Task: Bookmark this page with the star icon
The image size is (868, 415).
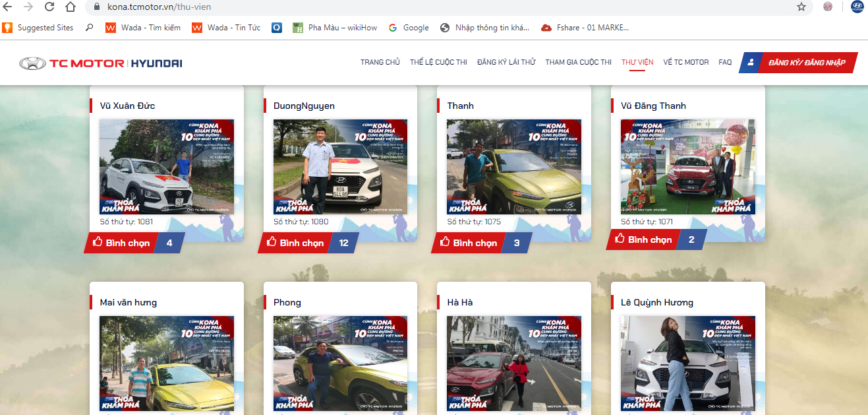Action: pos(801,7)
